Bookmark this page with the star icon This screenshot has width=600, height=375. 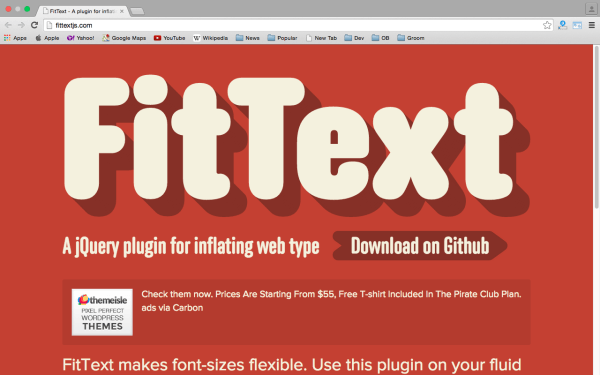(547, 25)
